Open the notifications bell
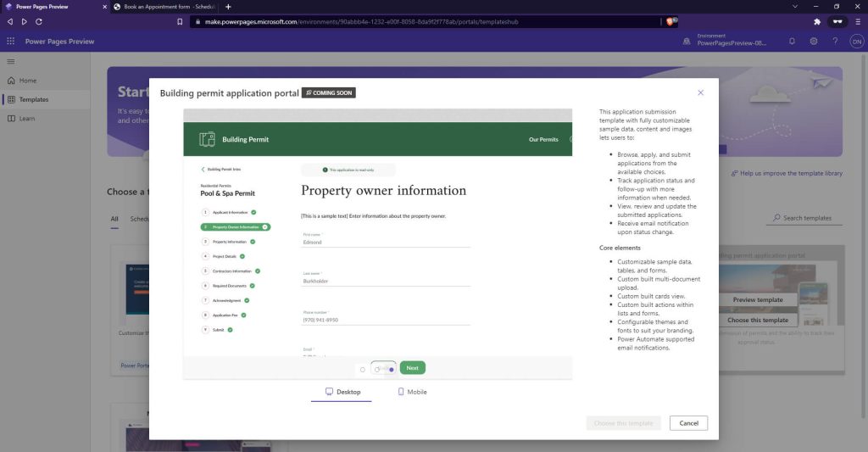This screenshot has height=452, width=868. pos(793,41)
